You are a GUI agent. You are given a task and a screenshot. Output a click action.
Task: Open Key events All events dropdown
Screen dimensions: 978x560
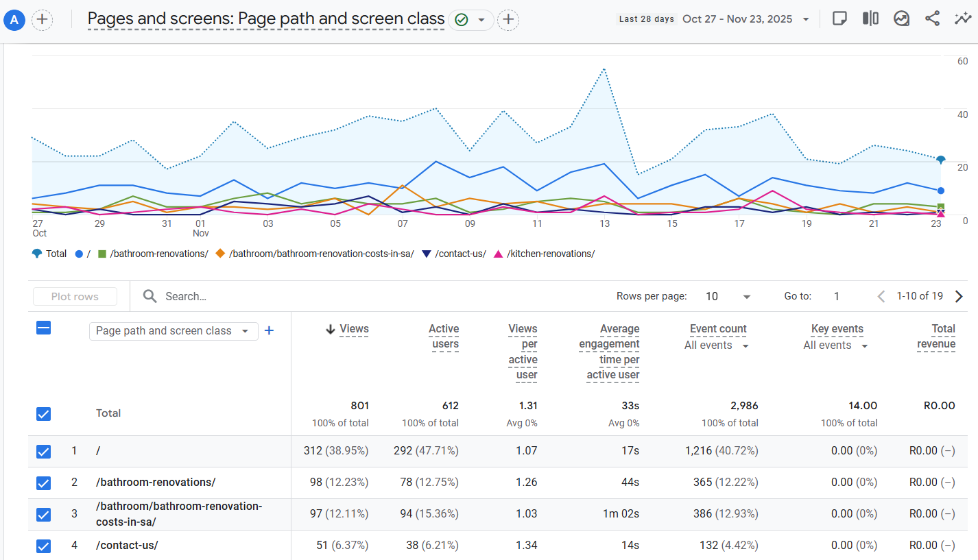tap(836, 345)
